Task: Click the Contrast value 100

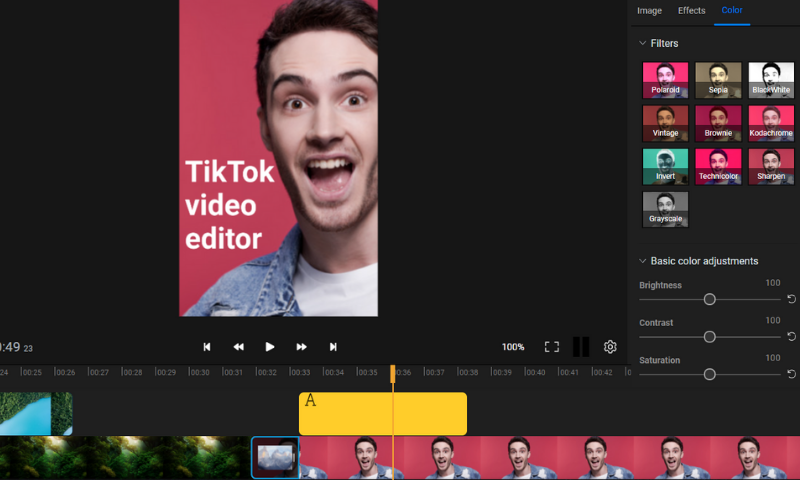Action: click(772, 320)
